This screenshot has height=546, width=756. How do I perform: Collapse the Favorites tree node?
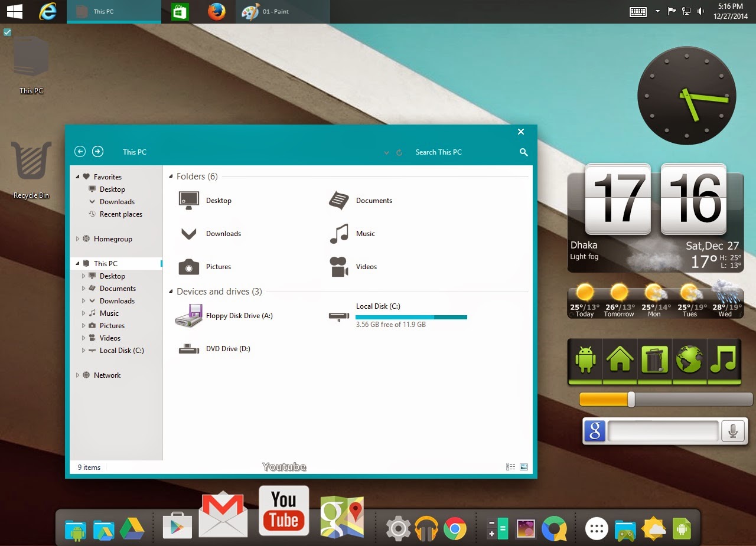(x=77, y=176)
